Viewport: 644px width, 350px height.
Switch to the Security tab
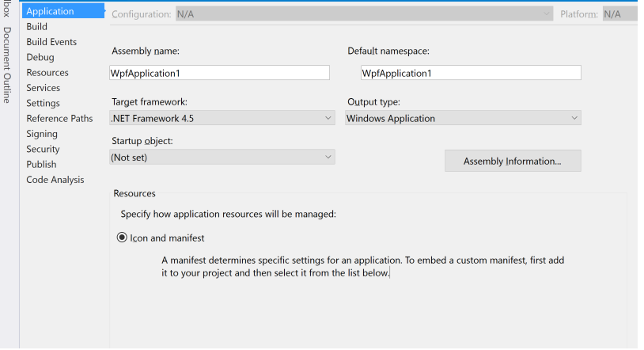(43, 149)
